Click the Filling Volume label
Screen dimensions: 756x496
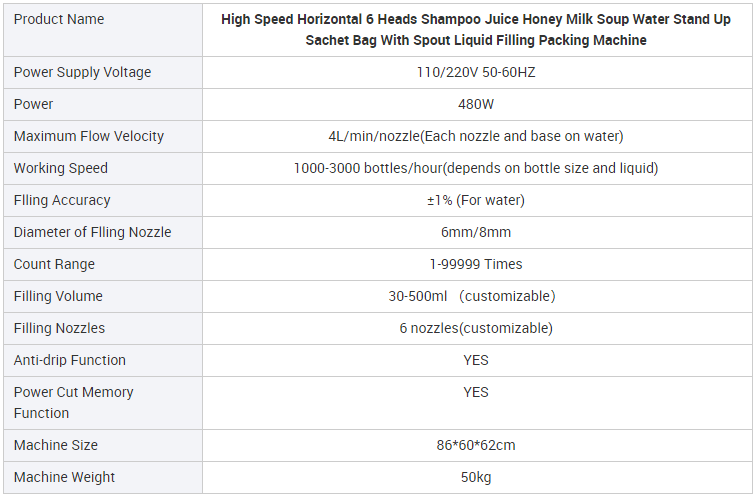click(58, 296)
